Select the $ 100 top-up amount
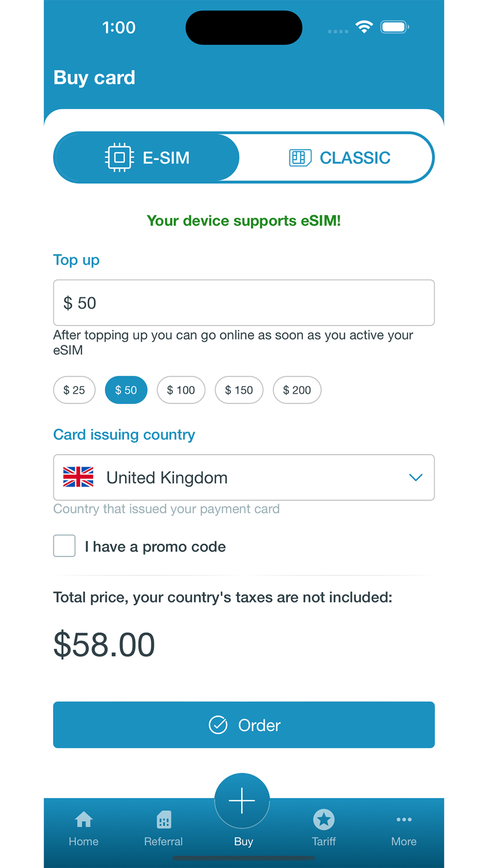Image resolution: width=488 pixels, height=868 pixels. (x=181, y=390)
